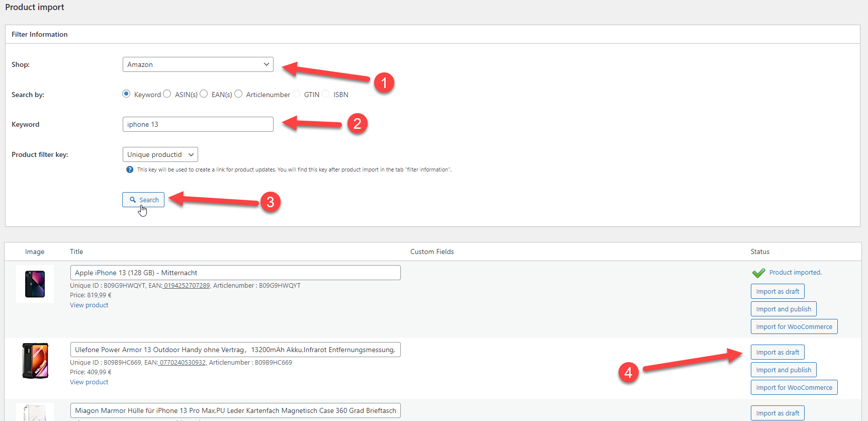
Task: Click Articlenumber : B09G9HWQYT text
Action: point(257,286)
